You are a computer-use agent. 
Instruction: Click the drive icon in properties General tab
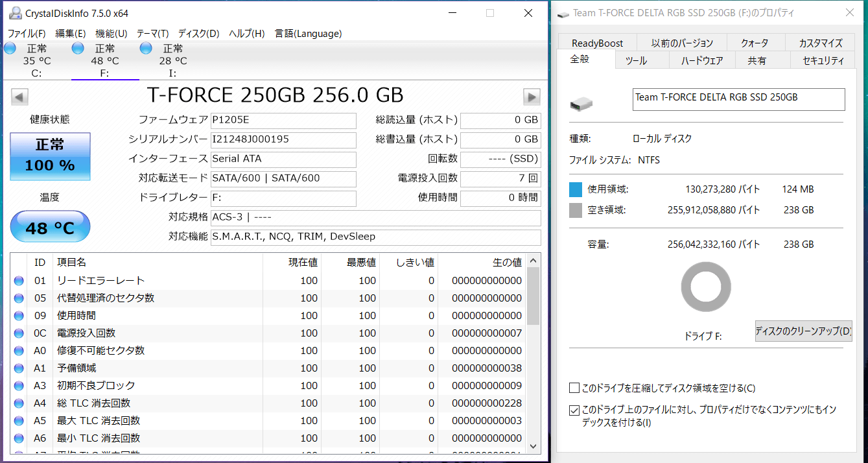click(x=581, y=104)
